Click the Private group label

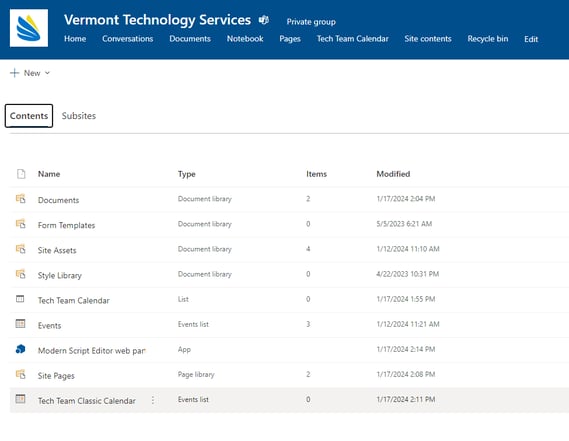pyautogui.click(x=311, y=22)
